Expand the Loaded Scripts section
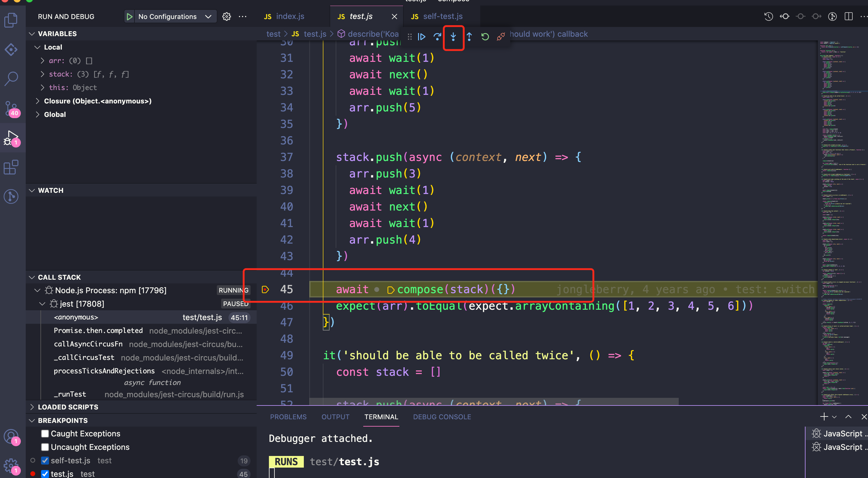This screenshot has height=478, width=868. [x=68, y=407]
